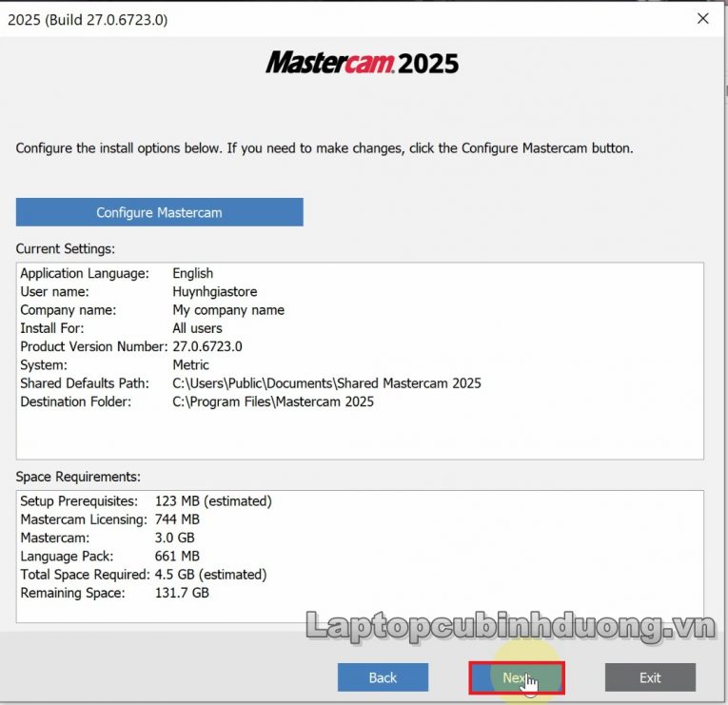Click the Configure Mastercam button
Screen dimensions: 728x705
click(159, 212)
